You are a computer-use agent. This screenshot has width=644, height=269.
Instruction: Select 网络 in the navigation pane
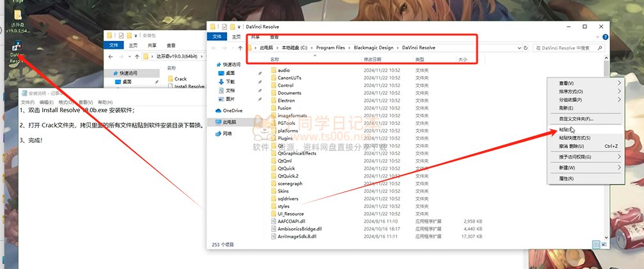pyautogui.click(x=227, y=133)
